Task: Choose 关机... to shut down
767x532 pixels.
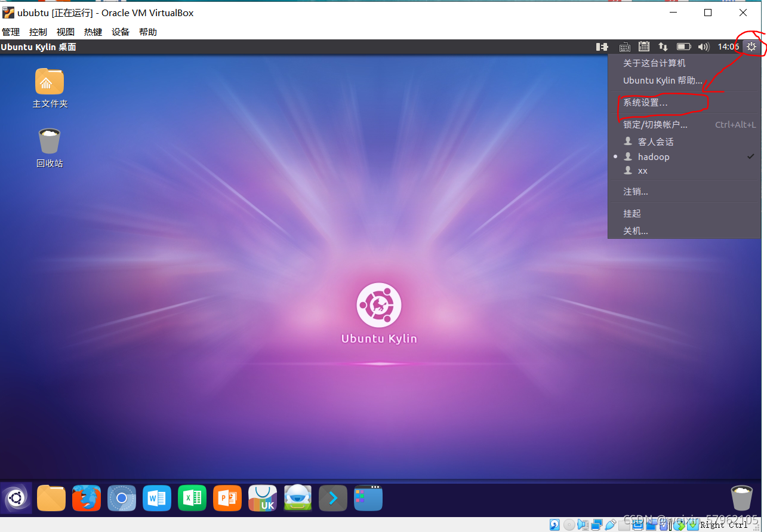Action: point(684,230)
